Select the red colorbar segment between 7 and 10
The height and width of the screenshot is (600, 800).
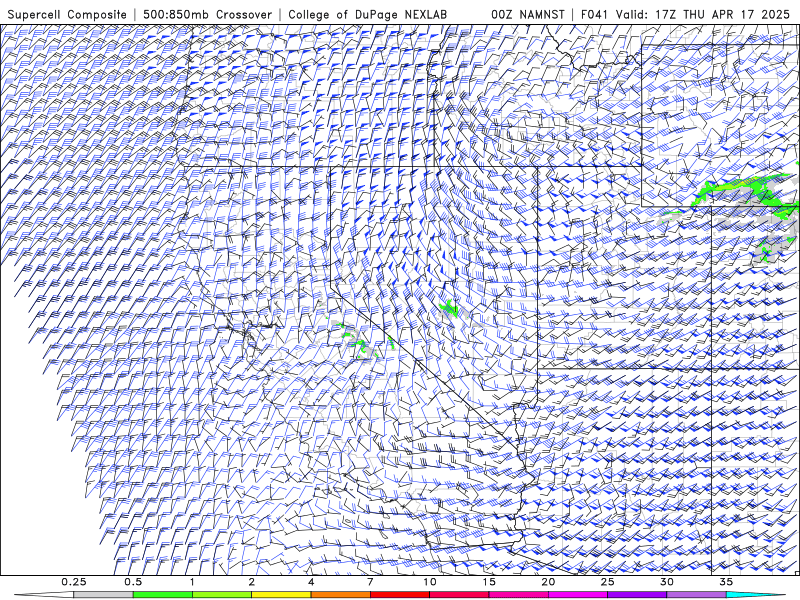tap(399, 595)
